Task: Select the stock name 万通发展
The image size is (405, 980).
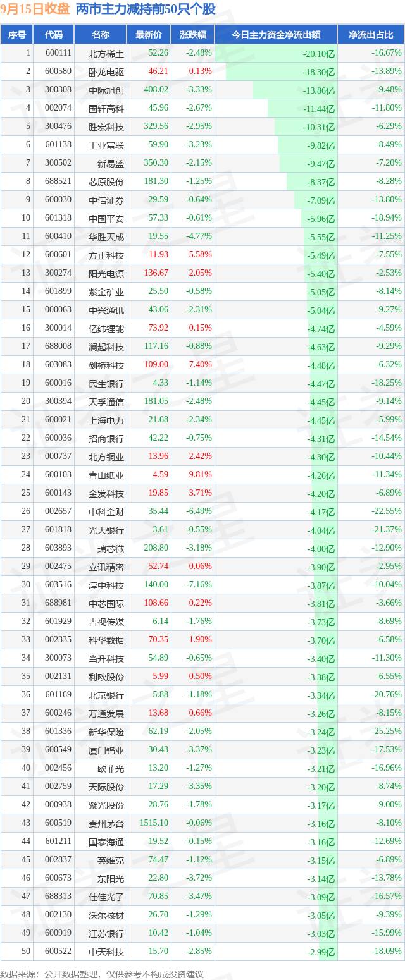Action: pyautogui.click(x=106, y=713)
